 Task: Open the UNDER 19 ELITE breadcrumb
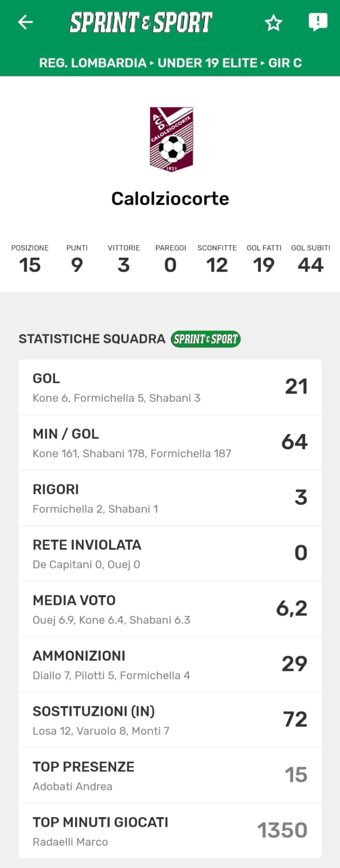(207, 63)
